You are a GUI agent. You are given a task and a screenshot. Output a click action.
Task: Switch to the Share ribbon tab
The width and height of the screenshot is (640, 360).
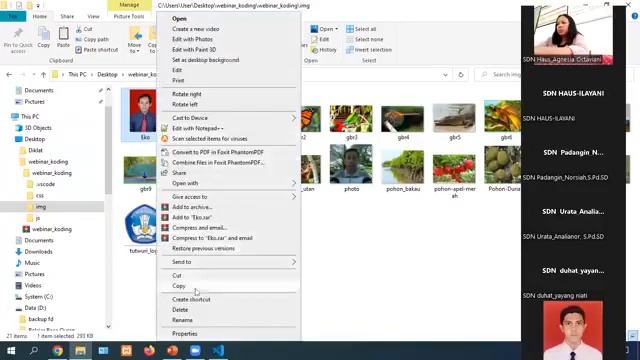coord(67,16)
